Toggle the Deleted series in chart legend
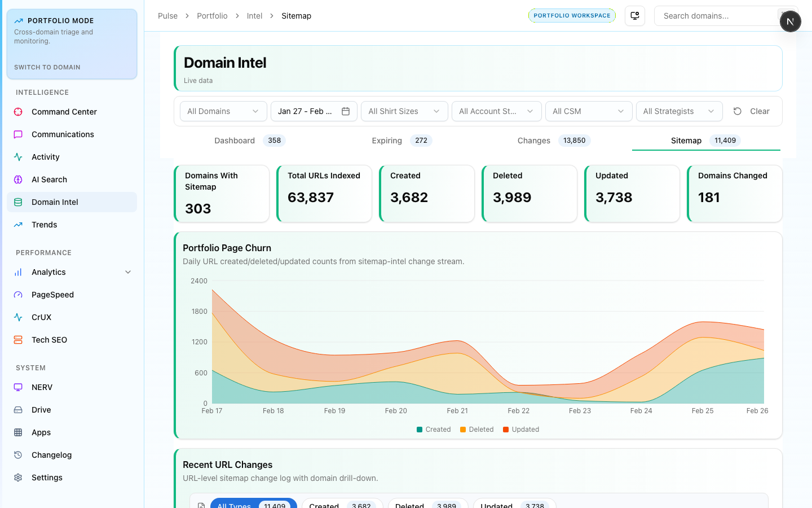The width and height of the screenshot is (812, 508). pos(476,430)
